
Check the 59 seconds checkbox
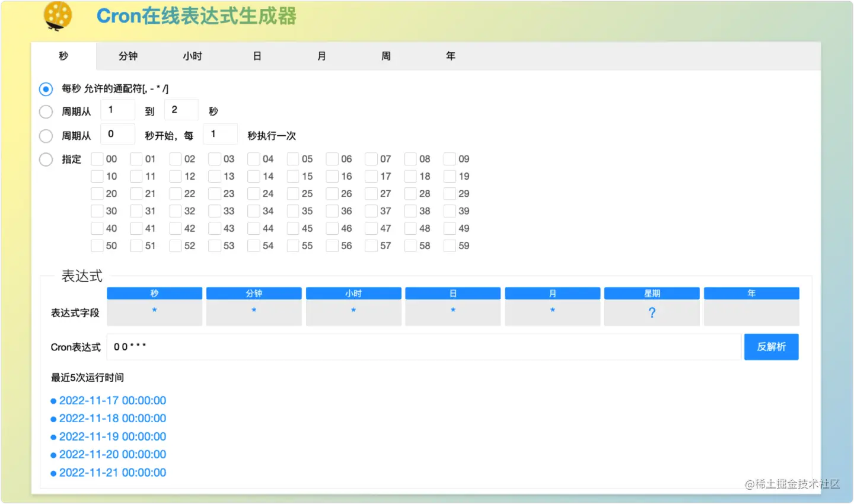pos(450,245)
